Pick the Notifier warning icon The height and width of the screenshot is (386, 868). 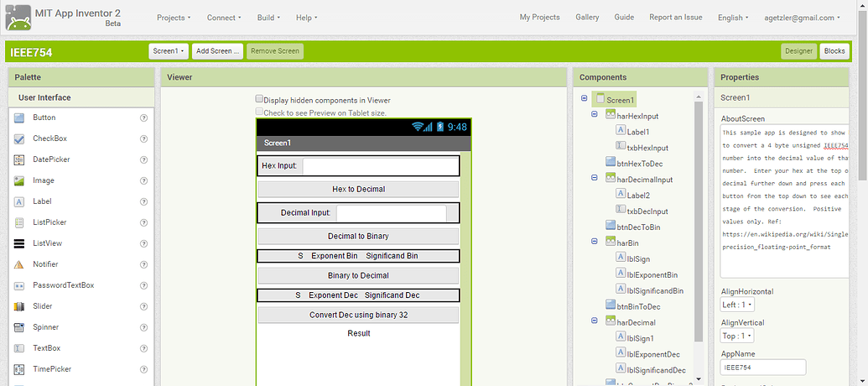tap(18, 264)
